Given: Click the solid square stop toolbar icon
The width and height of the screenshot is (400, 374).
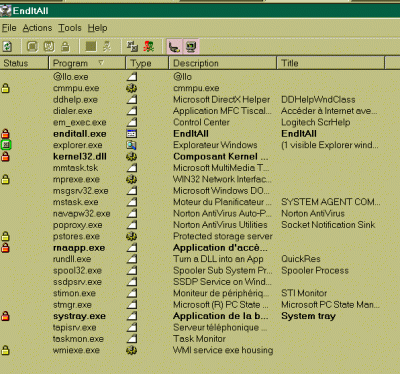Looking at the screenshot, I should tap(91, 47).
